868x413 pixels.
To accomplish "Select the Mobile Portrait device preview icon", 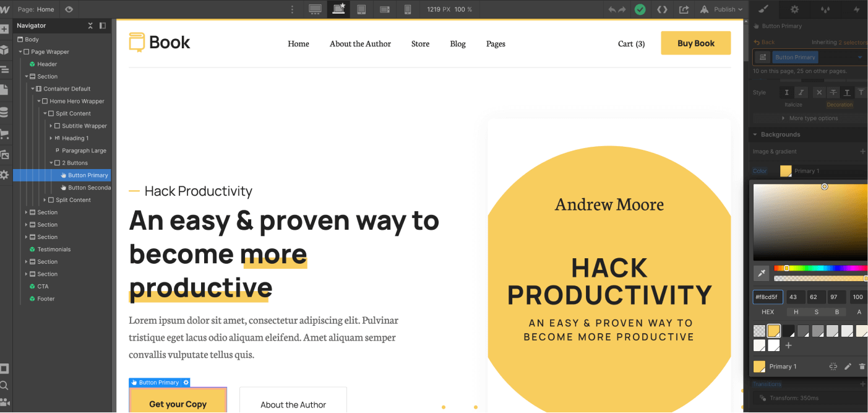I will coord(407,9).
